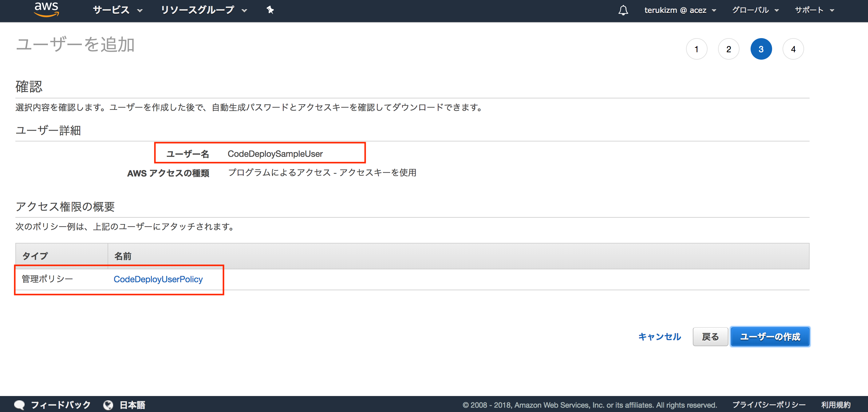Open the サービス dropdown menu

click(x=118, y=10)
